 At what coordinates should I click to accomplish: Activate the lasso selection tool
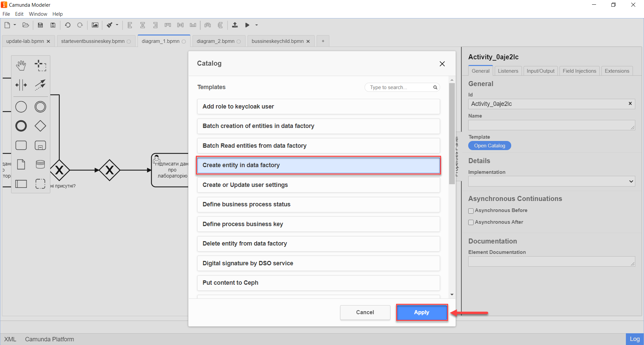pyautogui.click(x=40, y=66)
